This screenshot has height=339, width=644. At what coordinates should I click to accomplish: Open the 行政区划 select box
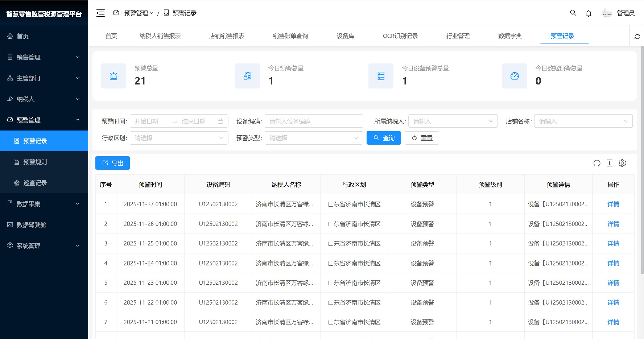[x=179, y=138]
